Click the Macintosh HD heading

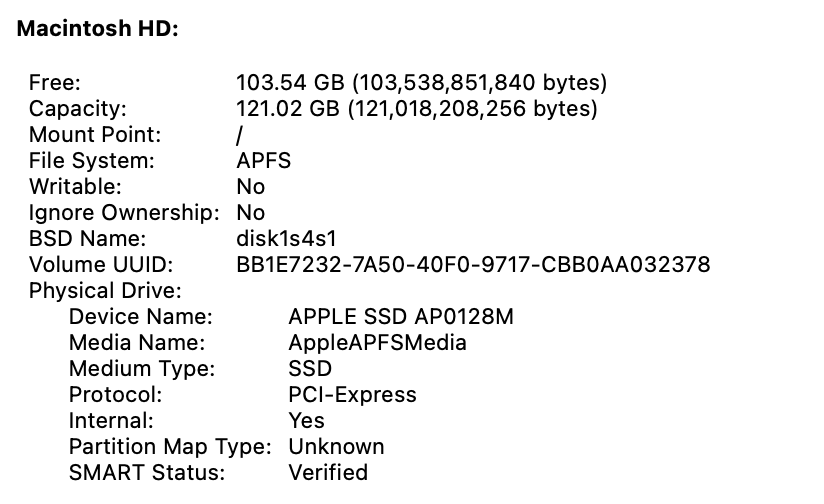[98, 28]
